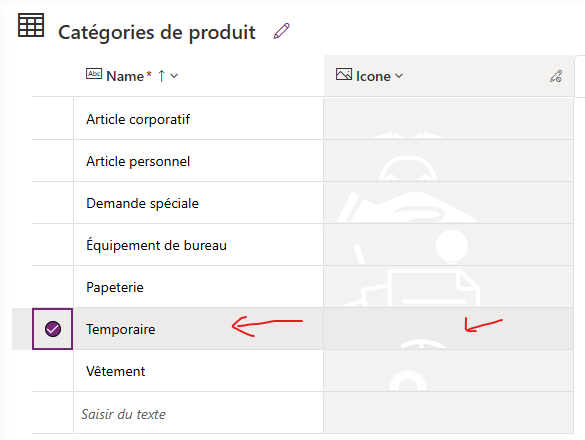The height and width of the screenshot is (440, 585).
Task: Click the sort ascending arrow in Name column
Action: tap(161, 76)
